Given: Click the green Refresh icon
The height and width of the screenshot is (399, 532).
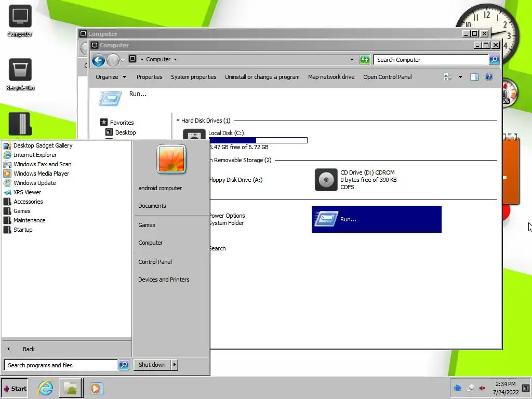Looking at the screenshot, I should [x=365, y=60].
